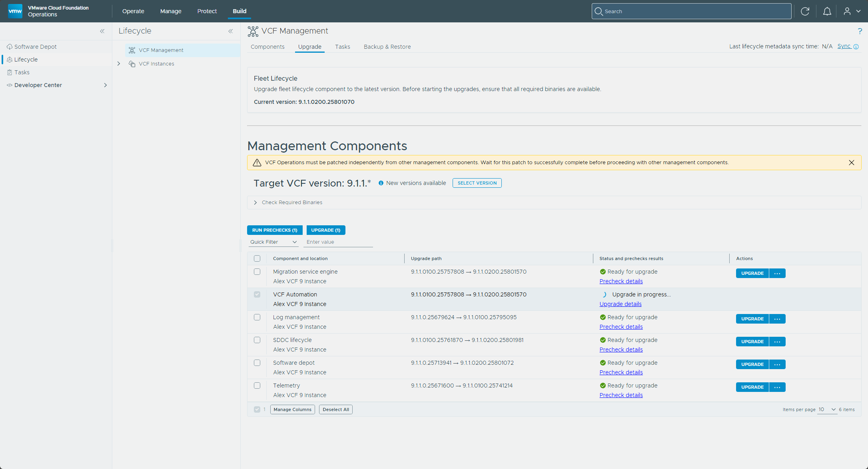Click the VMware logo icon
This screenshot has width=868, height=469.
(15, 11)
